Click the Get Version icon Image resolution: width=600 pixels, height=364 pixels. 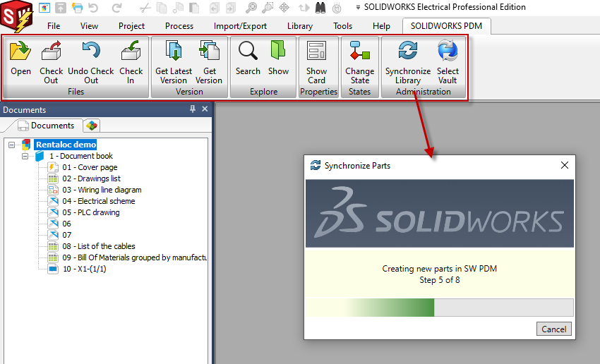tap(210, 51)
